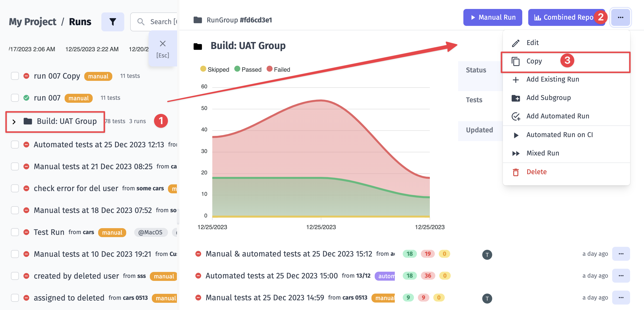This screenshot has width=644, height=310.
Task: Choose Edit from the dropdown menu
Action: click(x=566, y=43)
